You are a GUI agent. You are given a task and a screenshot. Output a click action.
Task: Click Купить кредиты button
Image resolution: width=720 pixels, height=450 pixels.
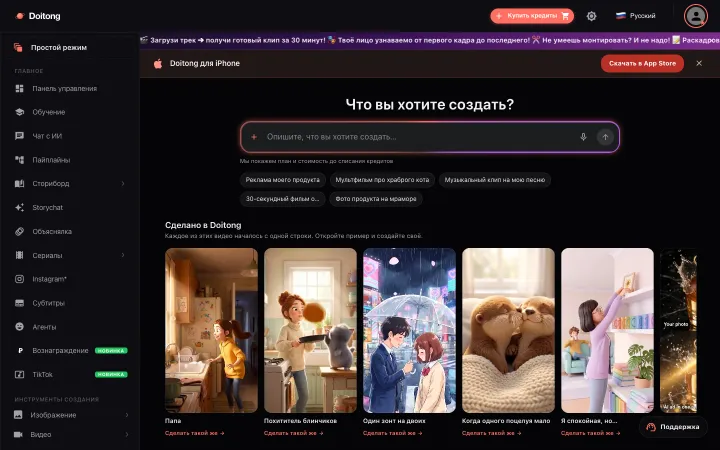[x=532, y=16]
